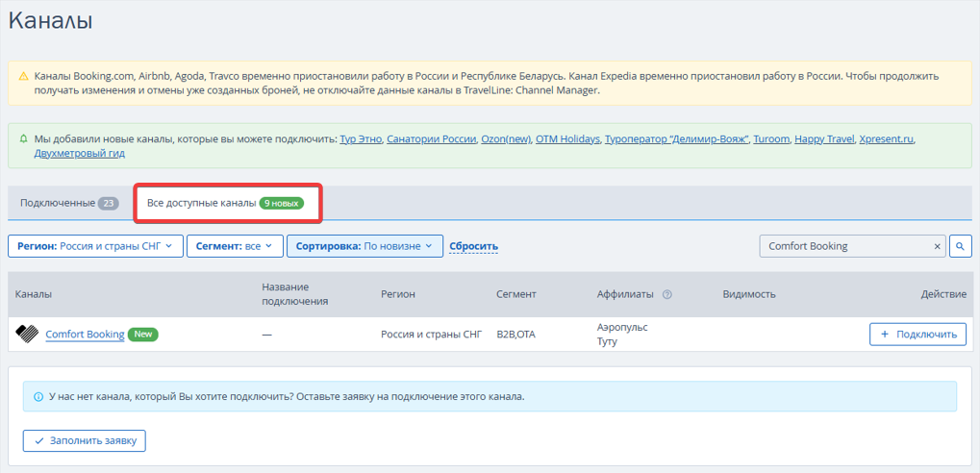980x473 pixels.
Task: Open the Двухметровый гид link
Action: pos(80,153)
